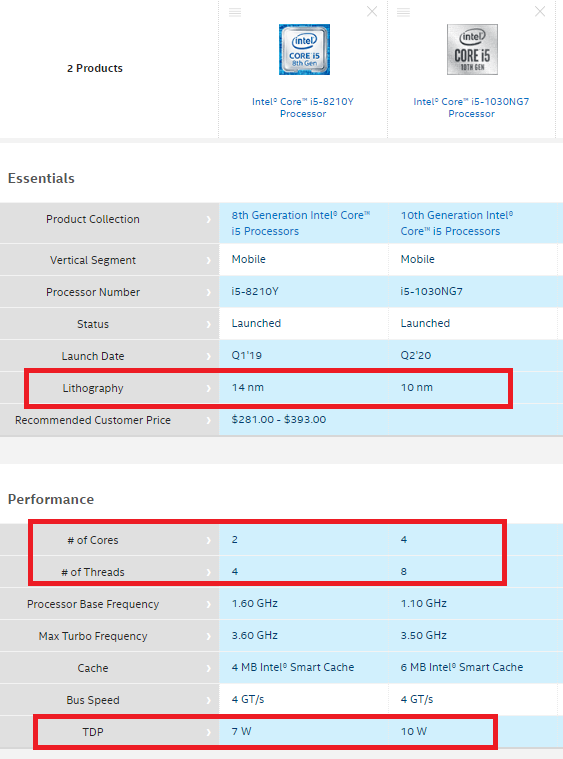Open 8th Generation Intel Core i5 Processors link
563x759 pixels.
(301, 223)
